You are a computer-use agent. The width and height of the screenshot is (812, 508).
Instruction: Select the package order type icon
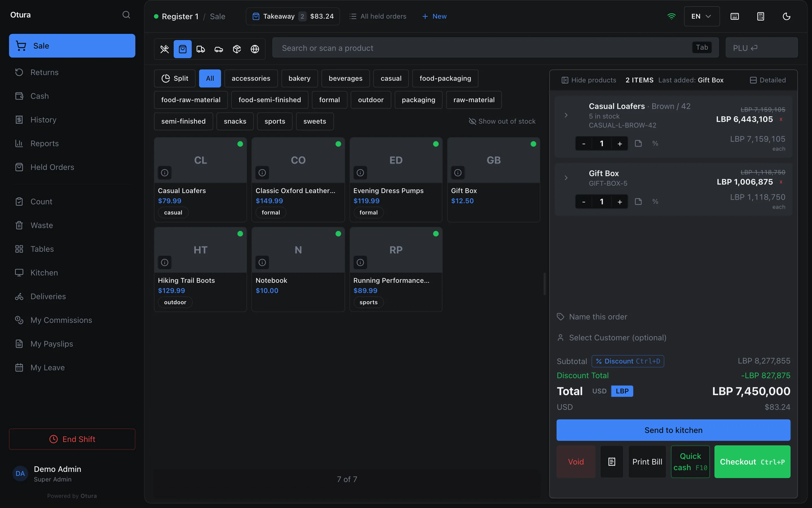[x=237, y=49]
